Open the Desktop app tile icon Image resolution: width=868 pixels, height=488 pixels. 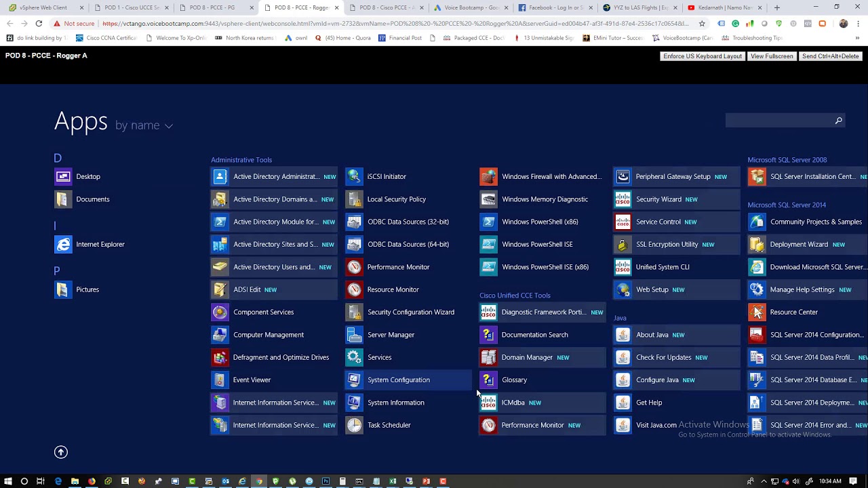[x=63, y=177]
